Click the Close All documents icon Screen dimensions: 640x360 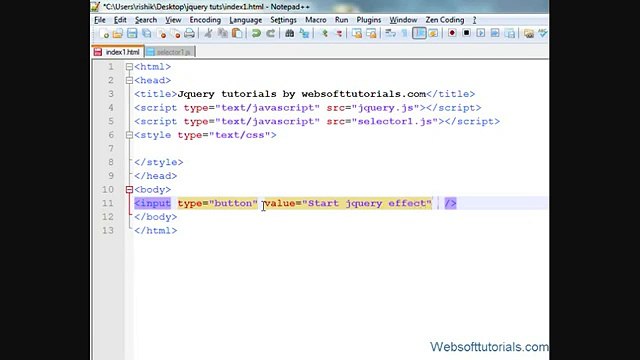point(176,33)
